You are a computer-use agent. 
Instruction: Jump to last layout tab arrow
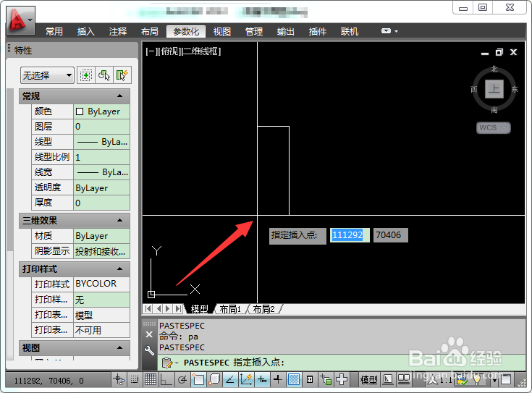coord(178,309)
